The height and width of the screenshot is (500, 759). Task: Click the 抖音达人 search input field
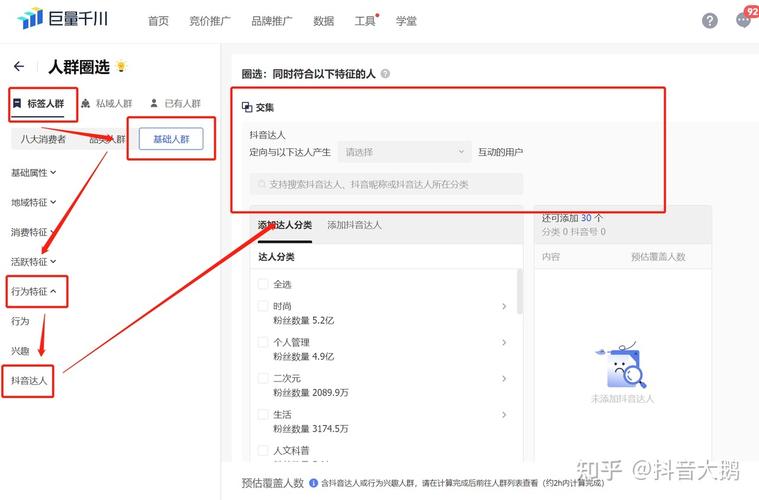click(x=386, y=184)
